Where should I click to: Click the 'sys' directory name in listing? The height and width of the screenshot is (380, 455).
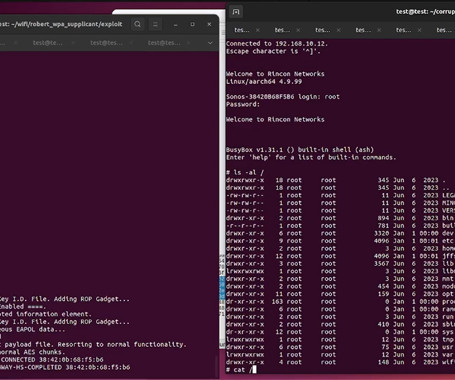point(448,332)
